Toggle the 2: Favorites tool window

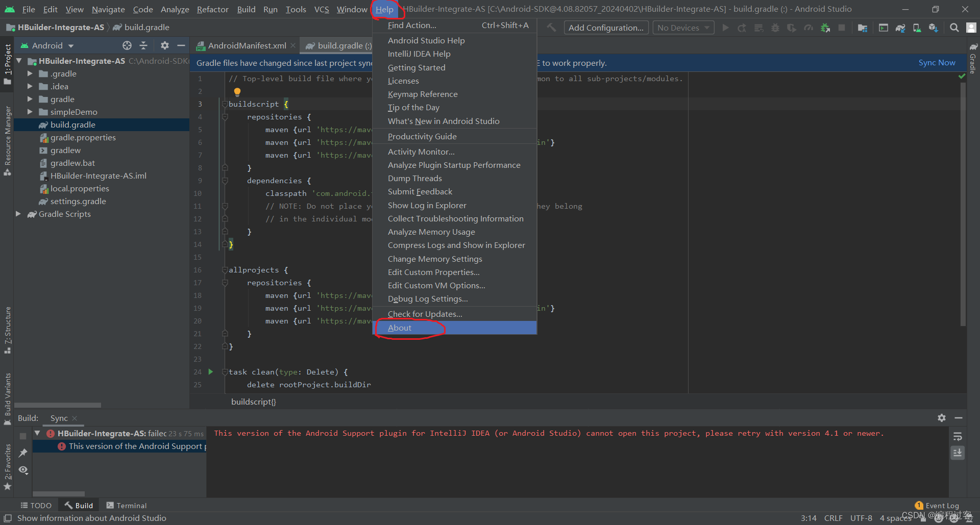[7, 467]
